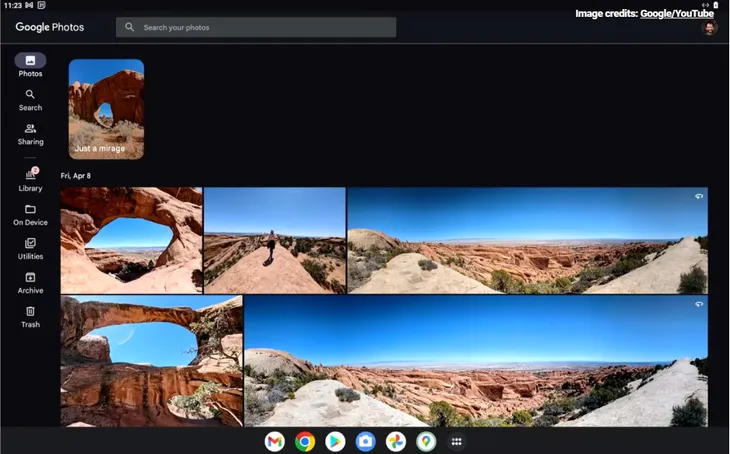The height and width of the screenshot is (454, 730).
Task: Open the app launcher grid
Action: (x=456, y=441)
